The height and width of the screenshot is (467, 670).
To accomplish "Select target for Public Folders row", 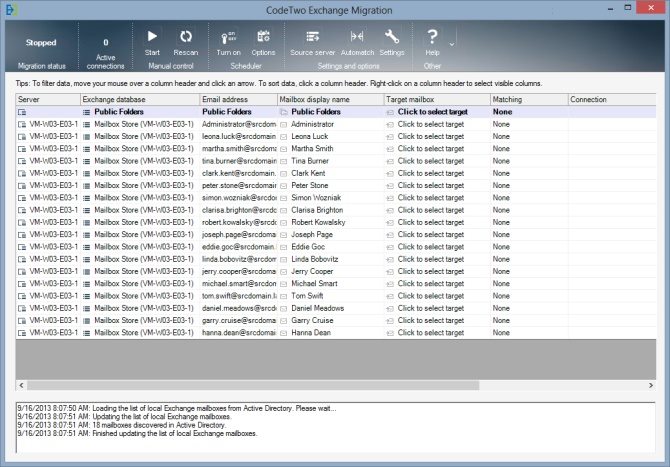I will click(x=432, y=112).
